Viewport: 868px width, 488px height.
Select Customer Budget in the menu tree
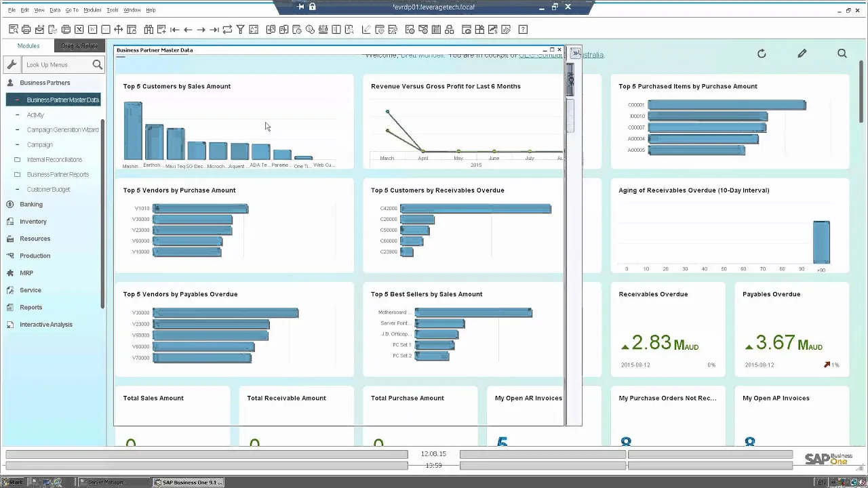(48, 189)
